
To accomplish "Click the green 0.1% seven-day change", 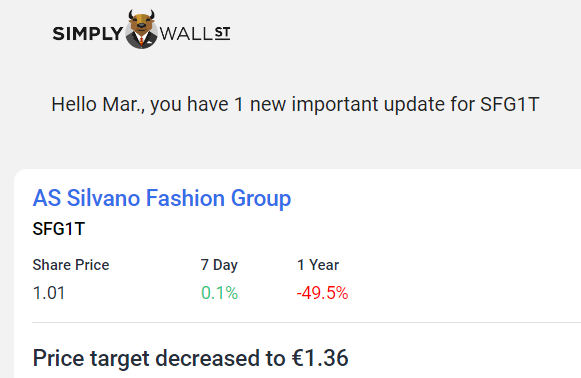I will point(219,293).
